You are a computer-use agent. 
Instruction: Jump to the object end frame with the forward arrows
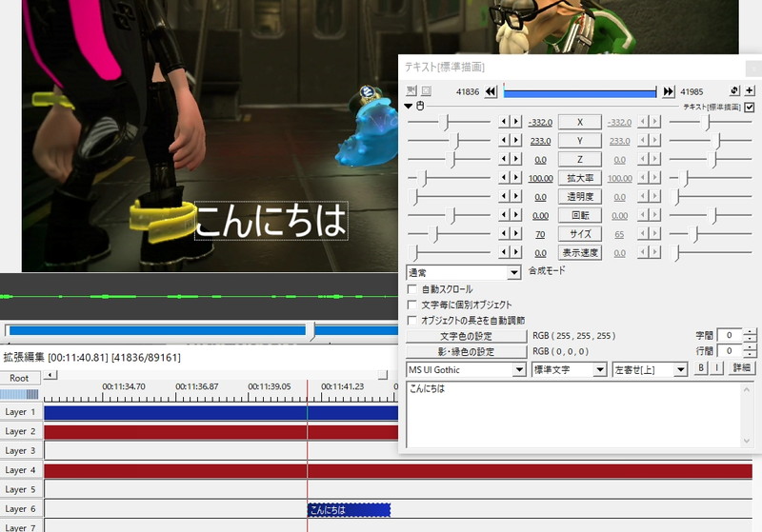pyautogui.click(x=669, y=91)
